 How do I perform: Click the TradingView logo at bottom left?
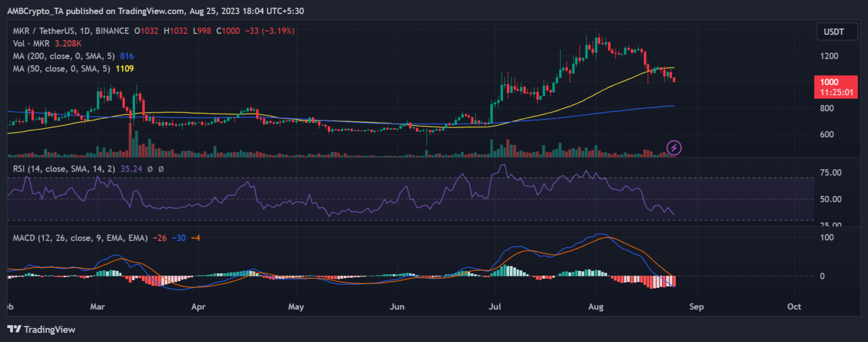[x=41, y=329]
